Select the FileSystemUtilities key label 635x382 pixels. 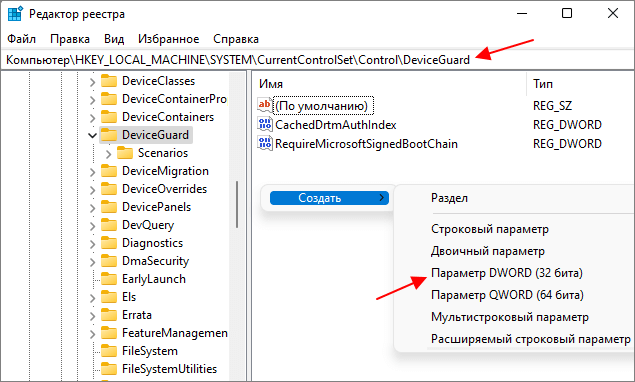(x=169, y=369)
